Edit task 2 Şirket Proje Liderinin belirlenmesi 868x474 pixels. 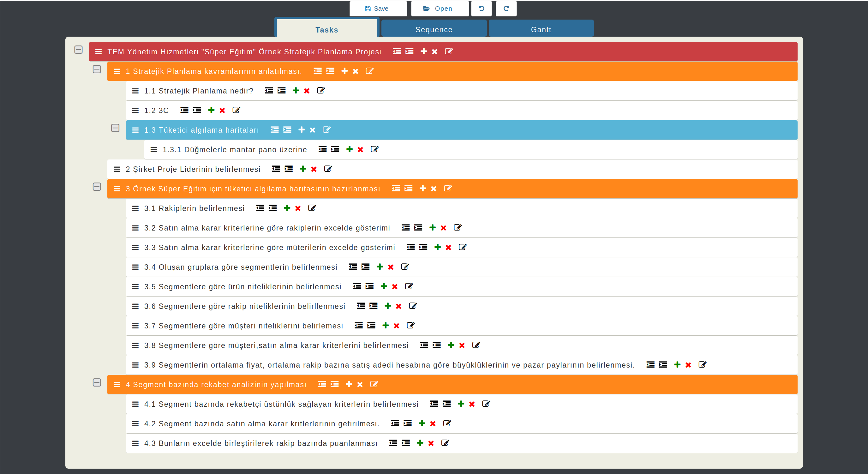pos(328,169)
